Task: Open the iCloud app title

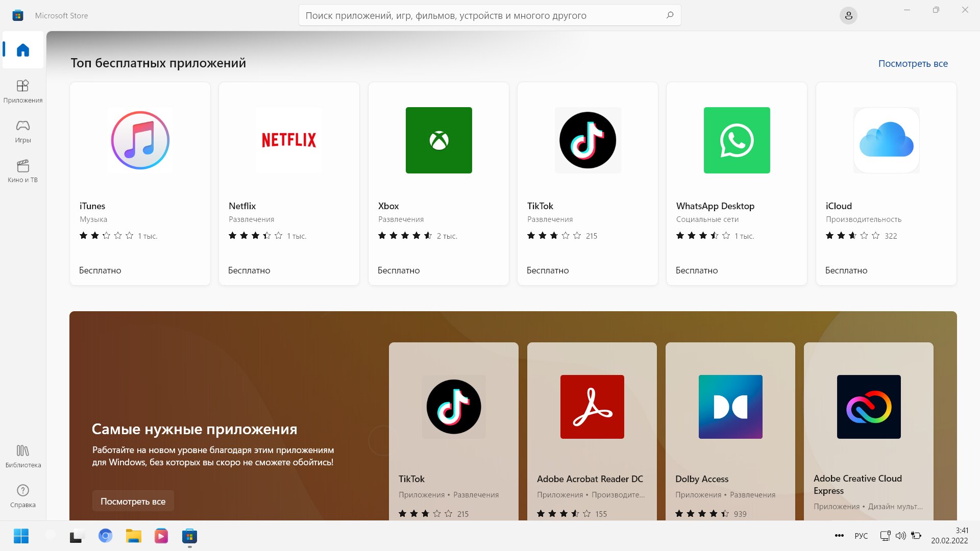Action: coord(839,206)
